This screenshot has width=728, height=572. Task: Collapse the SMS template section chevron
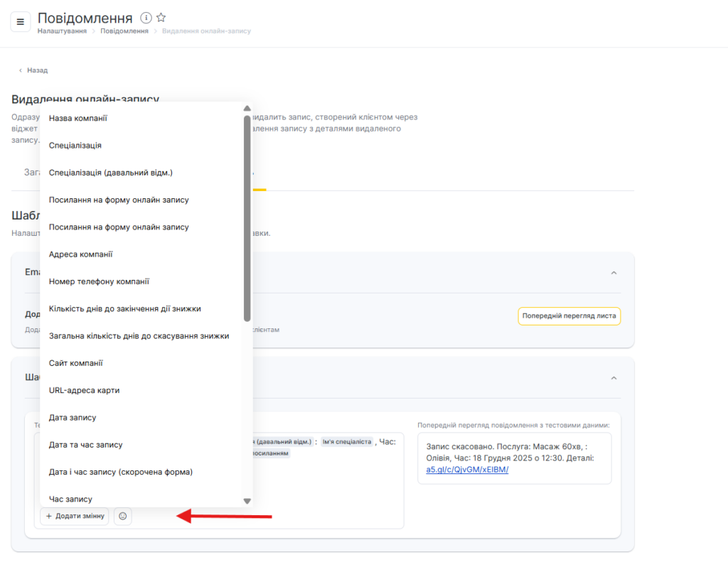(614, 378)
